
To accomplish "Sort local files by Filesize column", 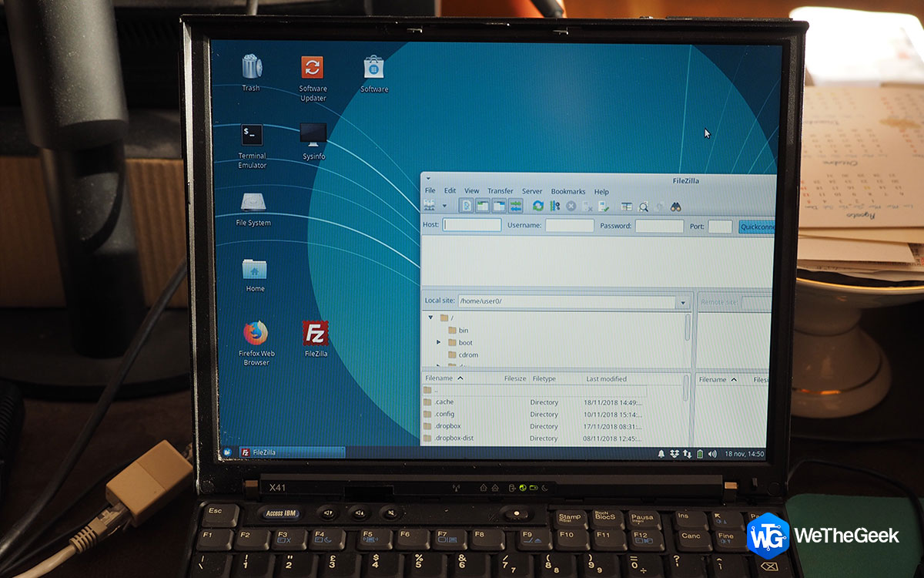I will tap(515, 378).
